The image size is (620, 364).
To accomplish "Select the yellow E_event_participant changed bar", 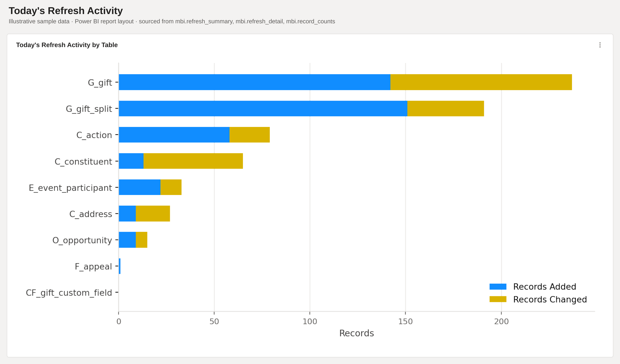I will click(x=171, y=187).
